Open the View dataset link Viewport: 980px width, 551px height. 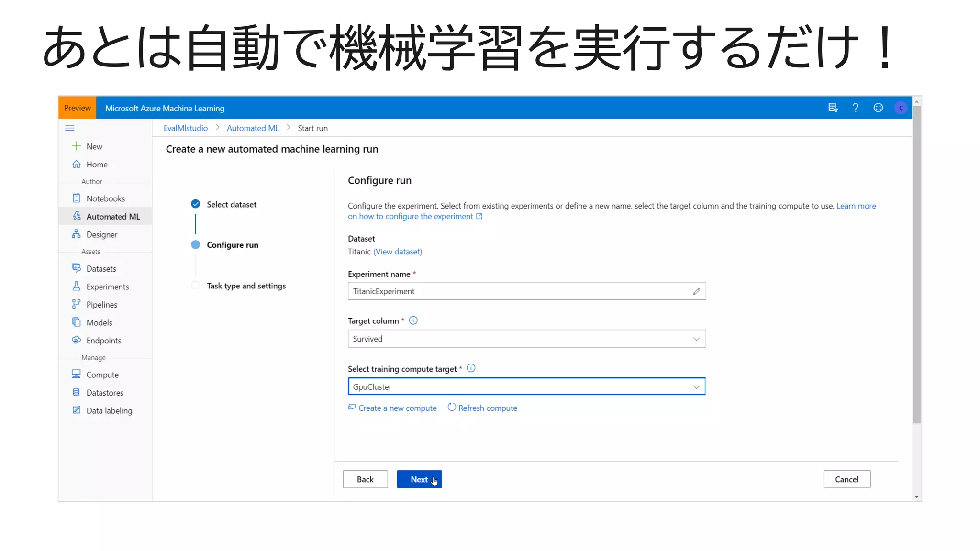click(397, 252)
